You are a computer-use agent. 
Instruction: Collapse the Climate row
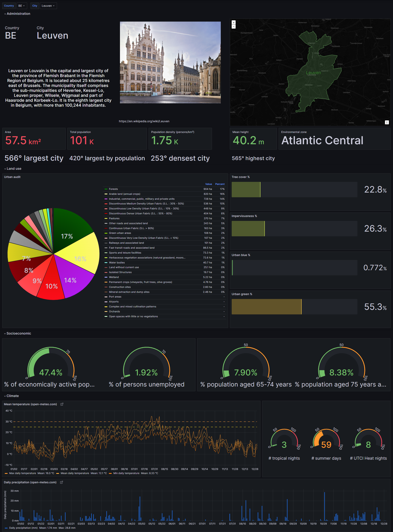tap(11, 396)
